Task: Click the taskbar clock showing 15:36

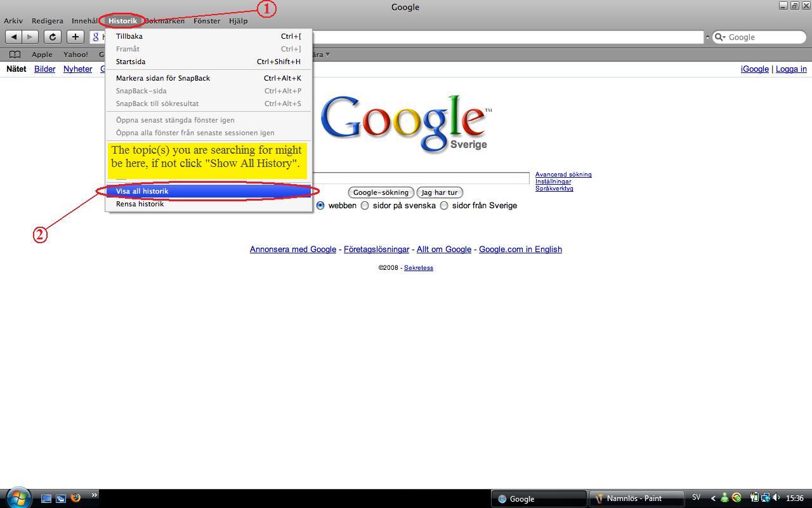Action: [x=795, y=498]
